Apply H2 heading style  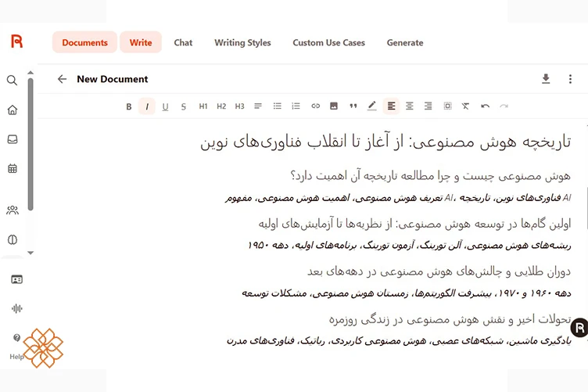click(221, 106)
